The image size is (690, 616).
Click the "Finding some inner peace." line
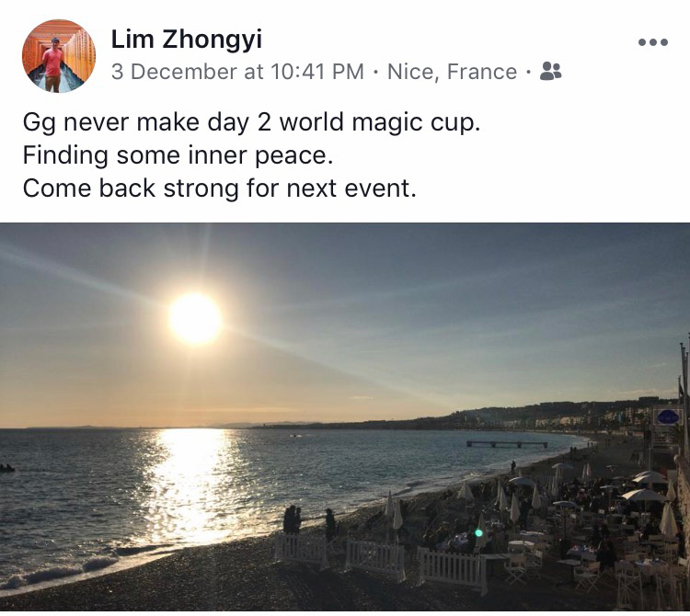(x=178, y=155)
